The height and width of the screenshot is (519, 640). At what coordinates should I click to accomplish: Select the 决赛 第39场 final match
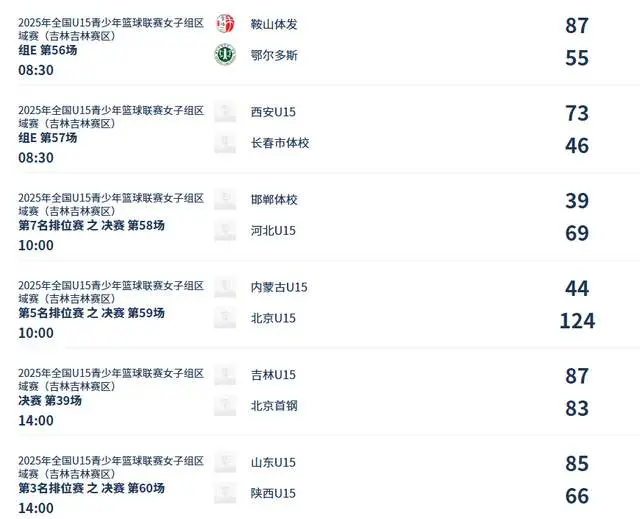(50, 400)
